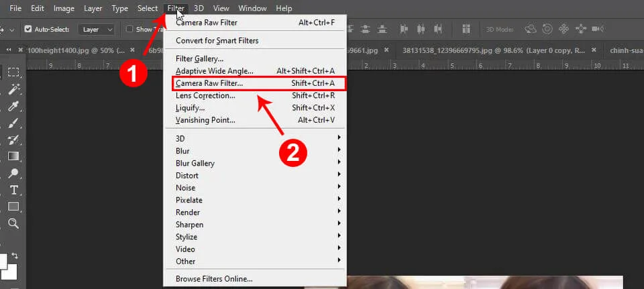This screenshot has height=289, width=644.
Task: Open the Other filter submenu
Action: [x=255, y=261]
